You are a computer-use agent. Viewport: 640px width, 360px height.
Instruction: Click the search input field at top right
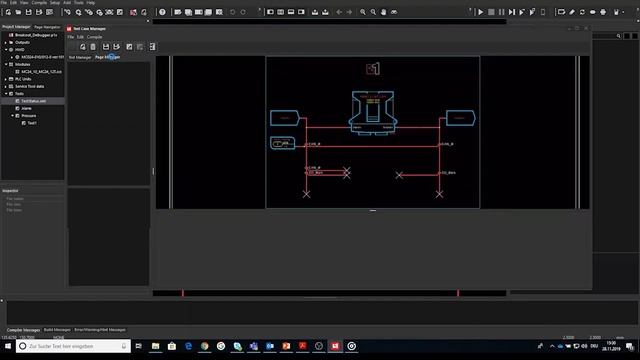(x=603, y=36)
